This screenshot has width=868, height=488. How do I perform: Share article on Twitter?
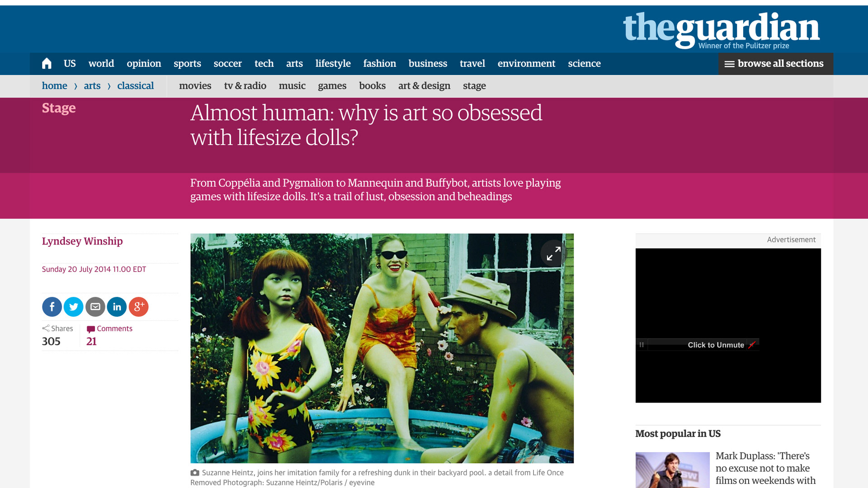coord(74,307)
